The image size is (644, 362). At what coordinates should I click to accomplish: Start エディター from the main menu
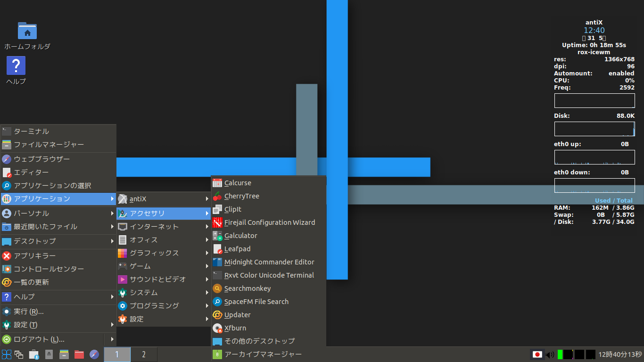58,173
